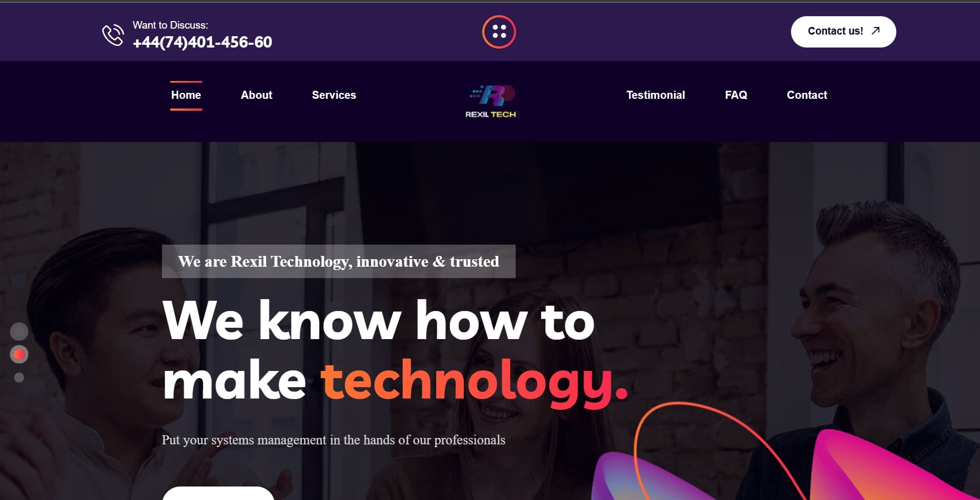The height and width of the screenshot is (500, 980).
Task: Open the Services menu
Action: [x=334, y=95]
